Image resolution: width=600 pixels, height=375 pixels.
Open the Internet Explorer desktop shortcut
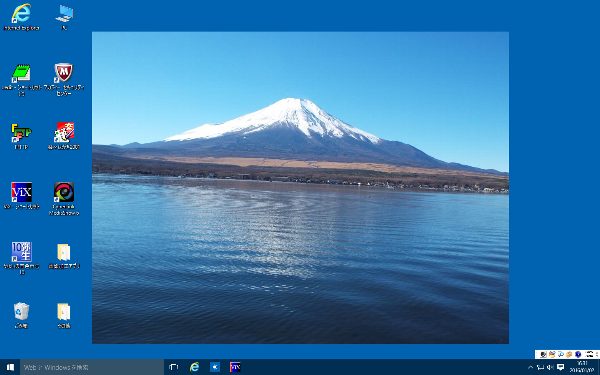point(21,17)
